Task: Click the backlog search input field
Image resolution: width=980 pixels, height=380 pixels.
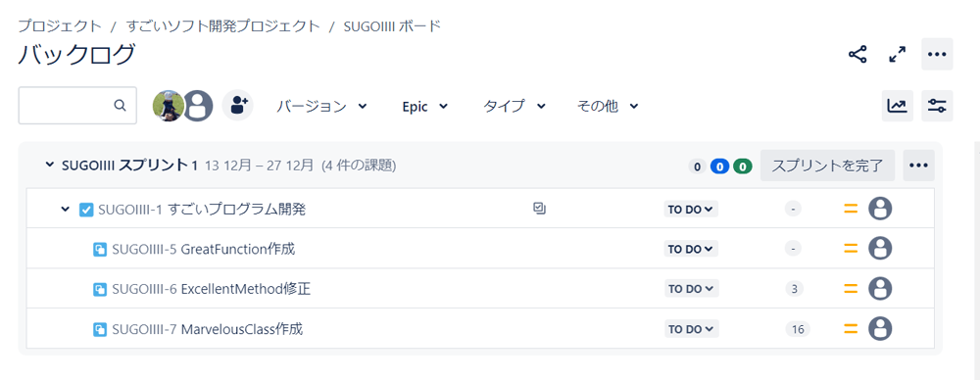Action: (x=77, y=105)
